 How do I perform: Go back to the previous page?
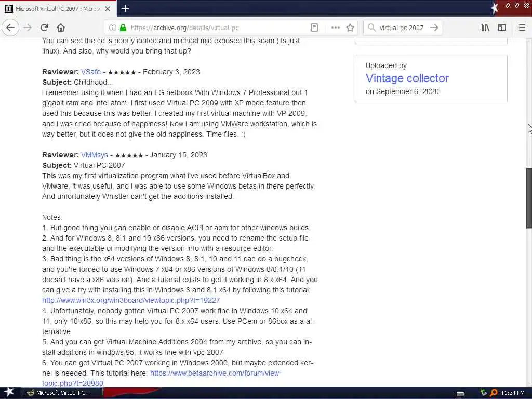[10, 28]
